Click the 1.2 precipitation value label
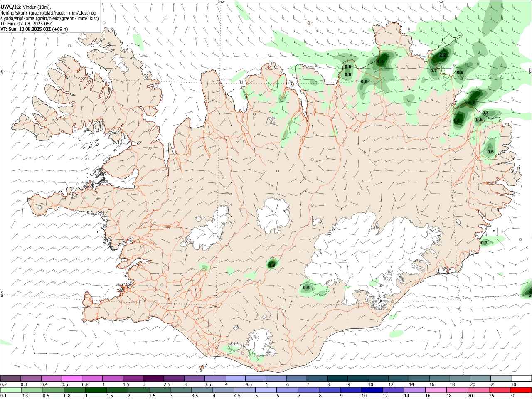The image size is (532, 399). click(x=472, y=103)
